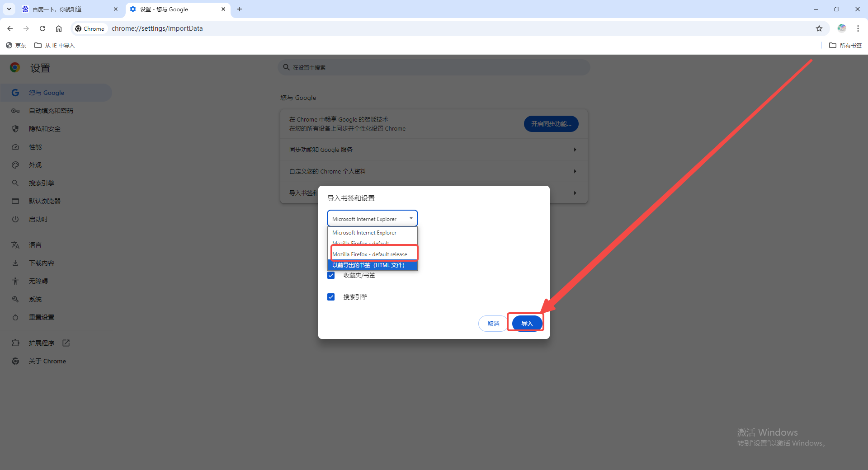868x470 pixels.
Task: Click the 导入 import button
Action: tap(527, 324)
